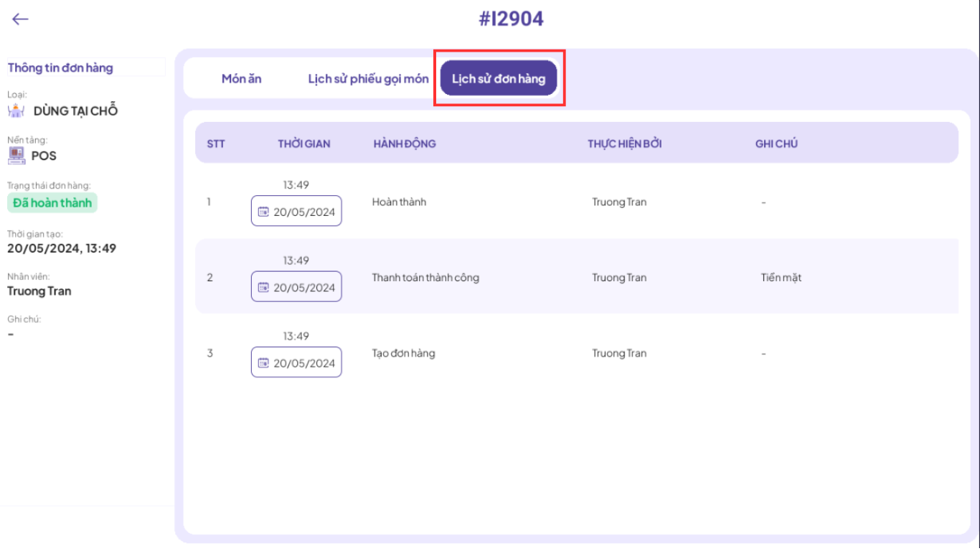Click the Đã hoàn thành status badge
The image size is (980, 551).
52,203
